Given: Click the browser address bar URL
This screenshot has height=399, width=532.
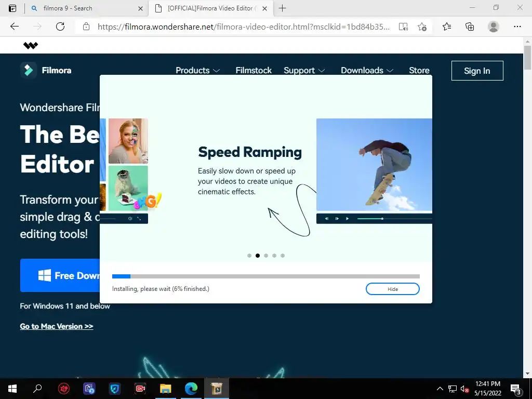Looking at the screenshot, I should point(244,27).
